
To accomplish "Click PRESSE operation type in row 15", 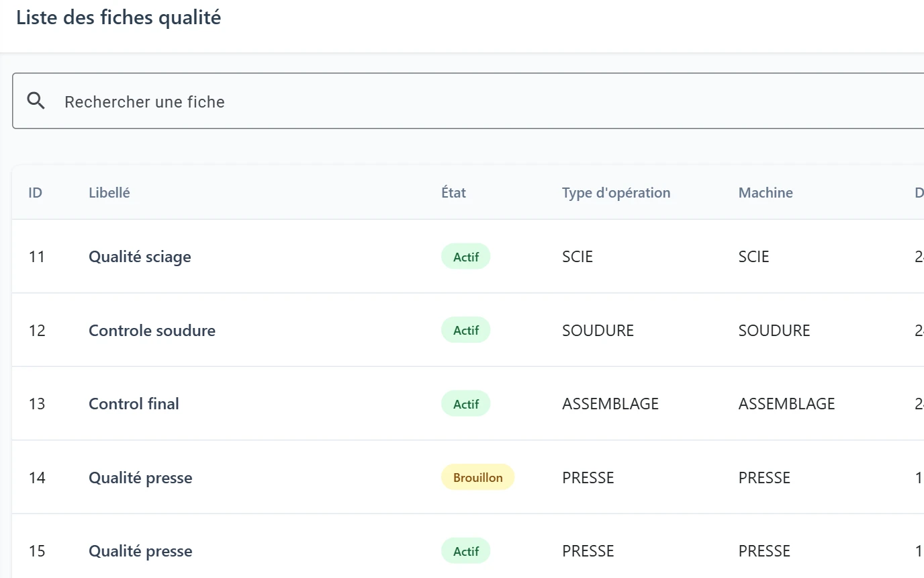I will [588, 551].
